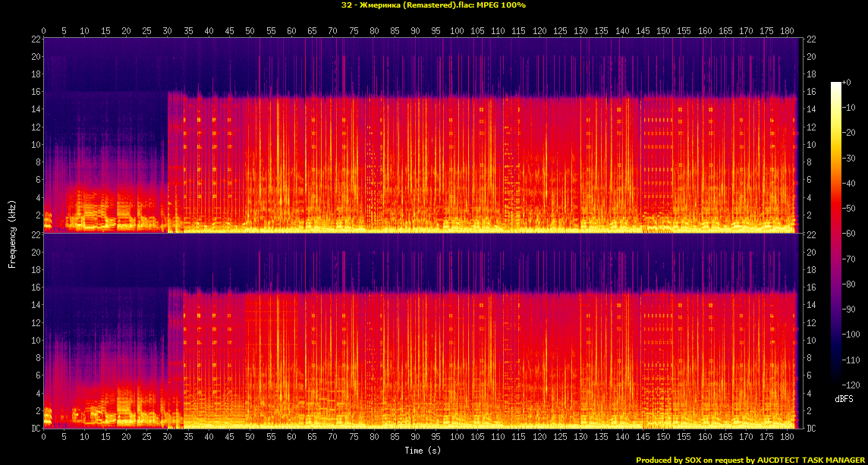This screenshot has width=868, height=465.
Task: Click the dBFS label under the color scale
Action: pos(844,398)
